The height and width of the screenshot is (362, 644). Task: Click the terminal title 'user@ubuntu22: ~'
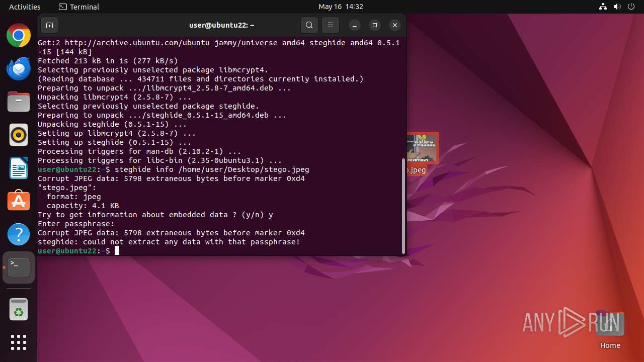(x=222, y=25)
